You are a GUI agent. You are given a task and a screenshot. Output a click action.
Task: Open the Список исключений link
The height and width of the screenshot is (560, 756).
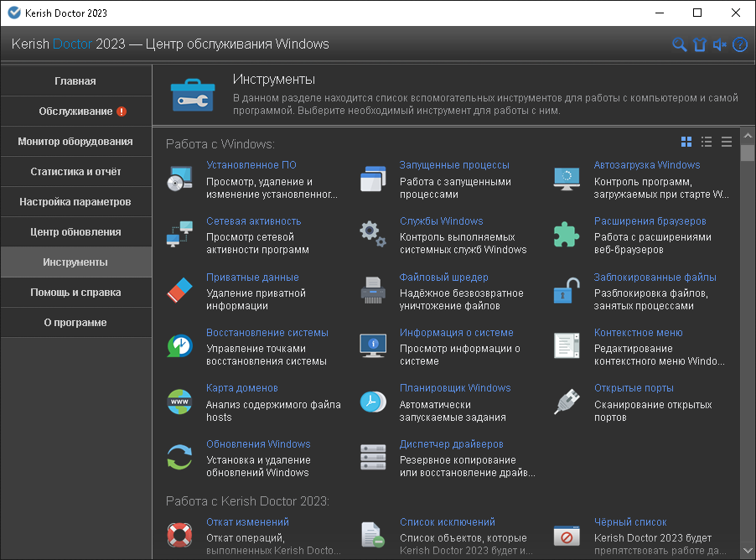(x=448, y=522)
